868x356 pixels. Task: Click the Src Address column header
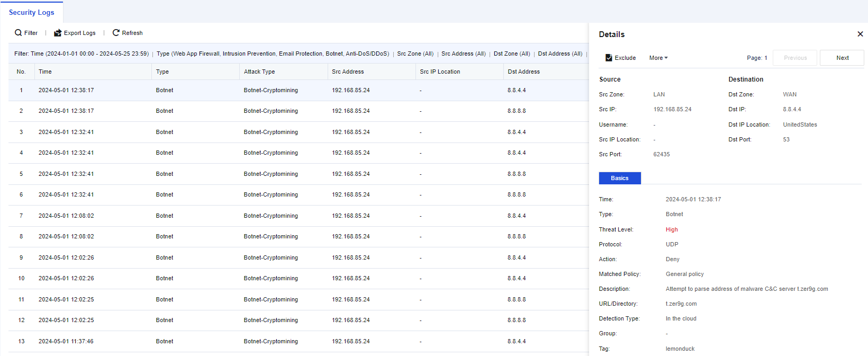coord(348,72)
